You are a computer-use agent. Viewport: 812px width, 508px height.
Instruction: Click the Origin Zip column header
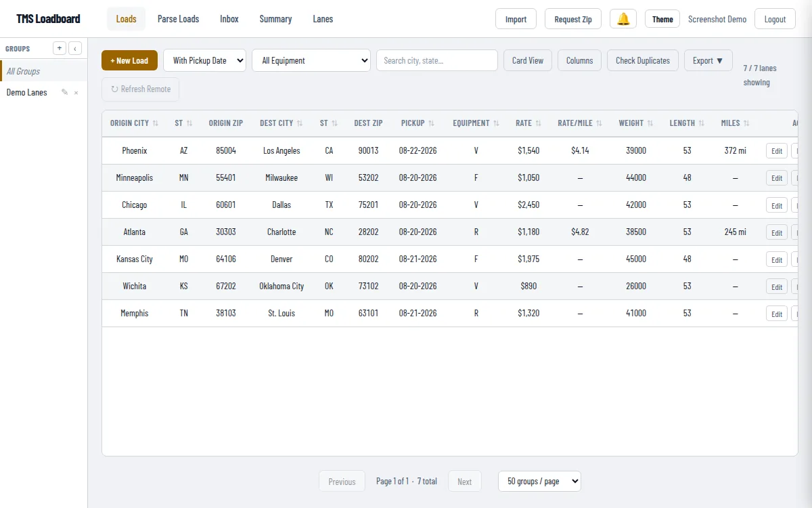tap(226, 123)
